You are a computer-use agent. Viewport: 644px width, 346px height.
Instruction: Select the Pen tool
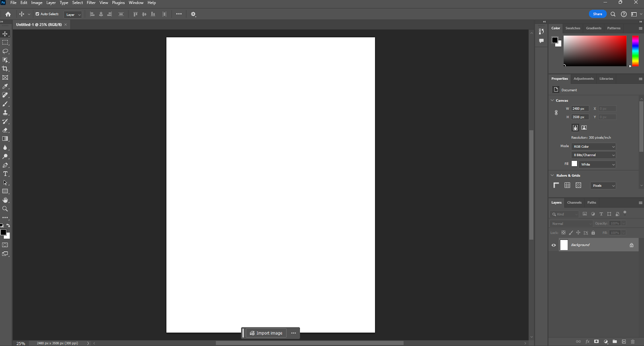pos(5,165)
